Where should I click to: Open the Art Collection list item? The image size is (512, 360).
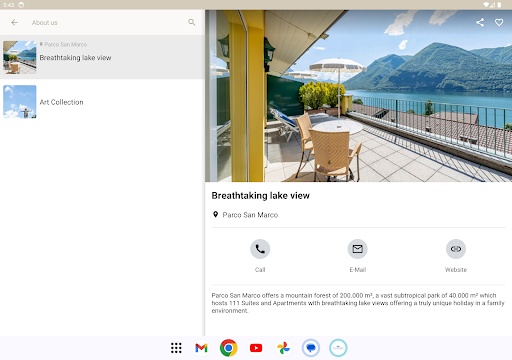[x=102, y=102]
